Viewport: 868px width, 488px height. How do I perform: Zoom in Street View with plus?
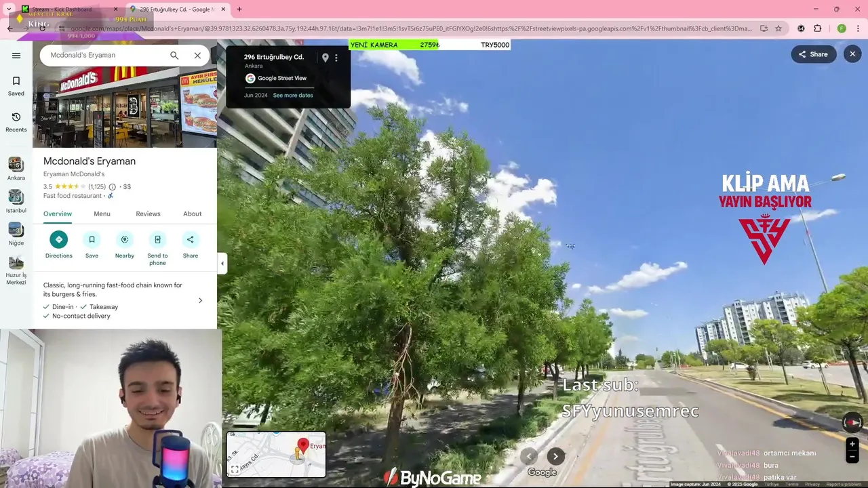click(x=852, y=444)
